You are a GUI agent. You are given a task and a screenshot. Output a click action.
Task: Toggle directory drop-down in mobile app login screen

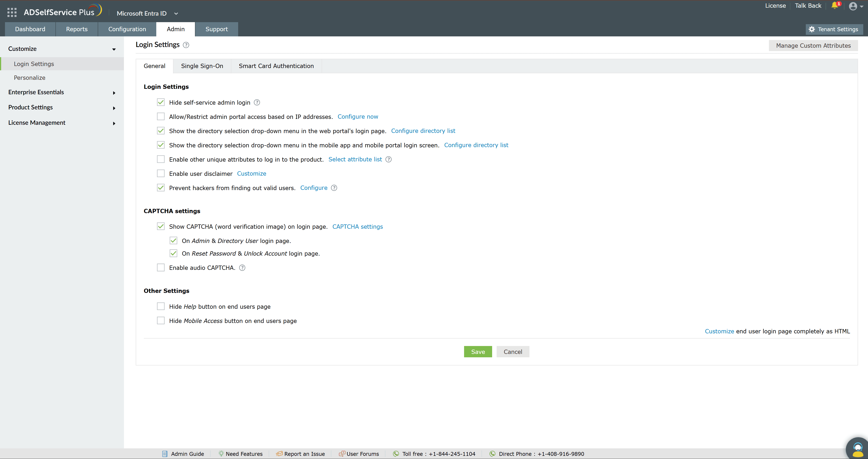point(161,145)
